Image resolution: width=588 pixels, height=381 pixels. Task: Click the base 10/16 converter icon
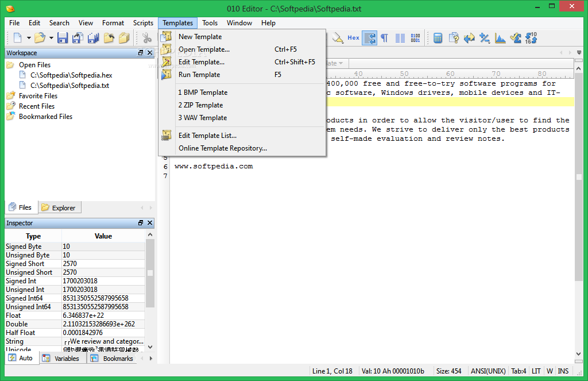click(x=531, y=37)
